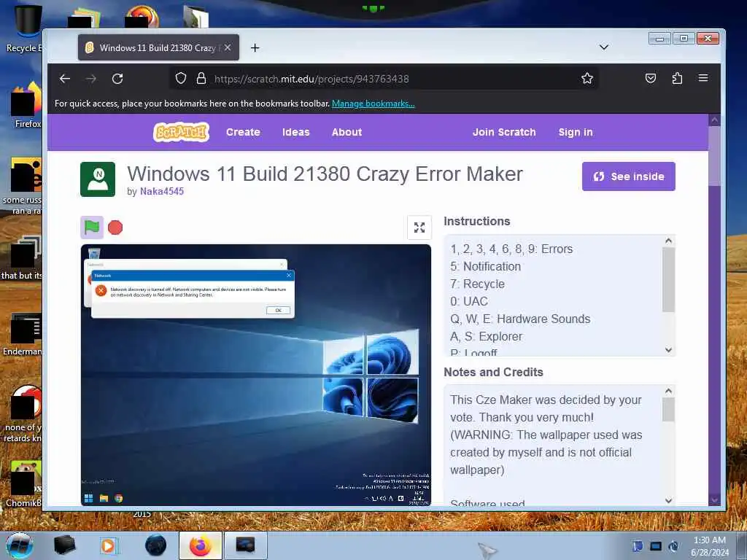Screen dimensions: 747x560
Task: Click the Notes and Credits scrollbar thumb
Action: (x=668, y=410)
